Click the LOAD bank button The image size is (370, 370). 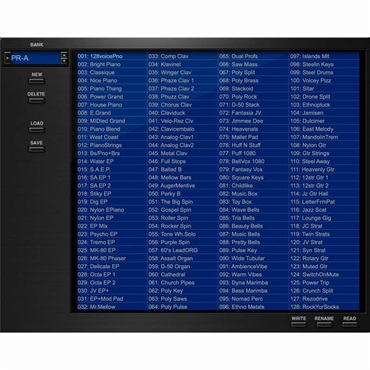coord(36,129)
